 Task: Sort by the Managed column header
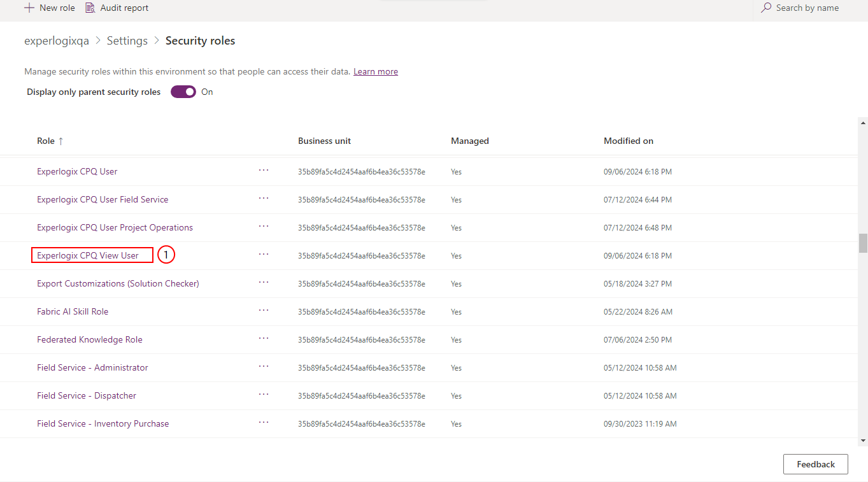tap(470, 141)
